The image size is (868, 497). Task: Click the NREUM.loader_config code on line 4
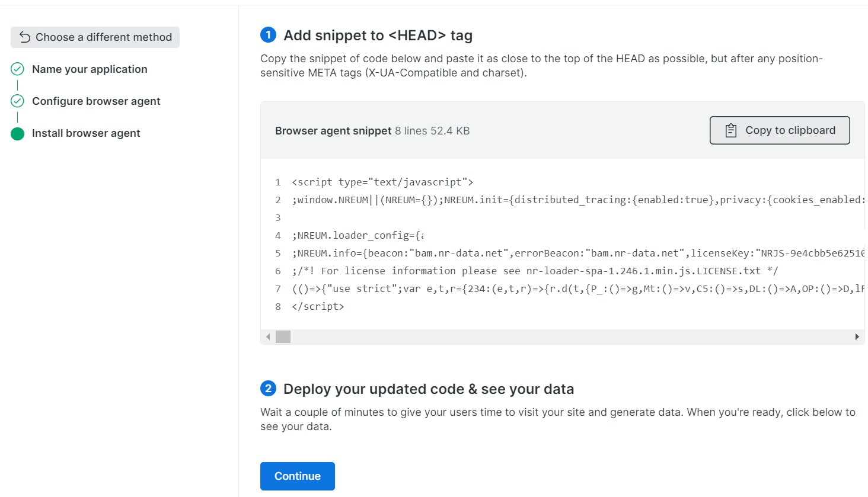coord(358,235)
